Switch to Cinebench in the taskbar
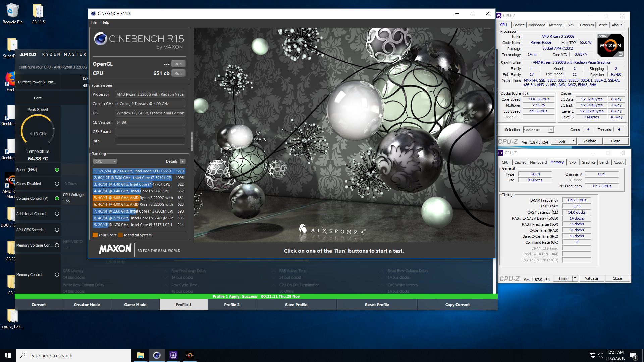 coord(157,355)
